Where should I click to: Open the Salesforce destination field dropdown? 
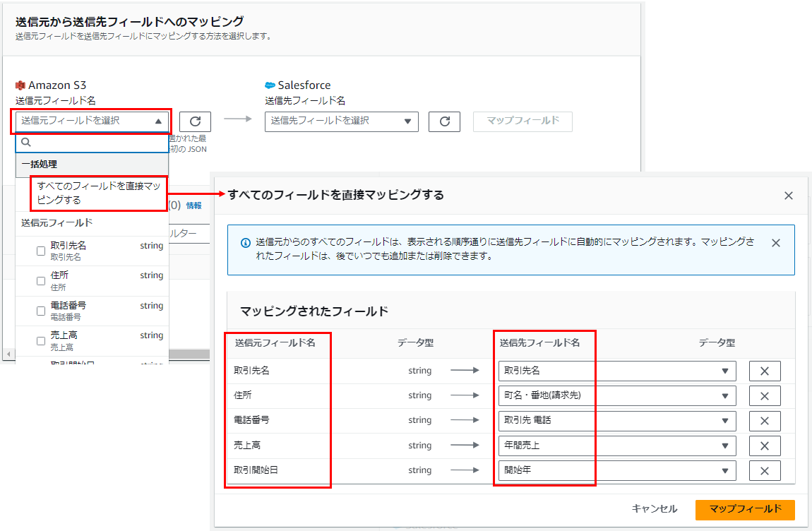tap(341, 121)
